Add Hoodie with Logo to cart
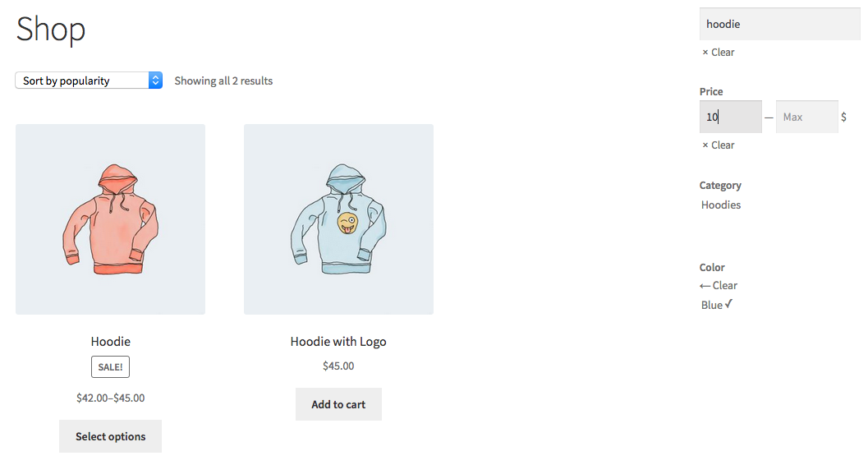 (x=338, y=404)
